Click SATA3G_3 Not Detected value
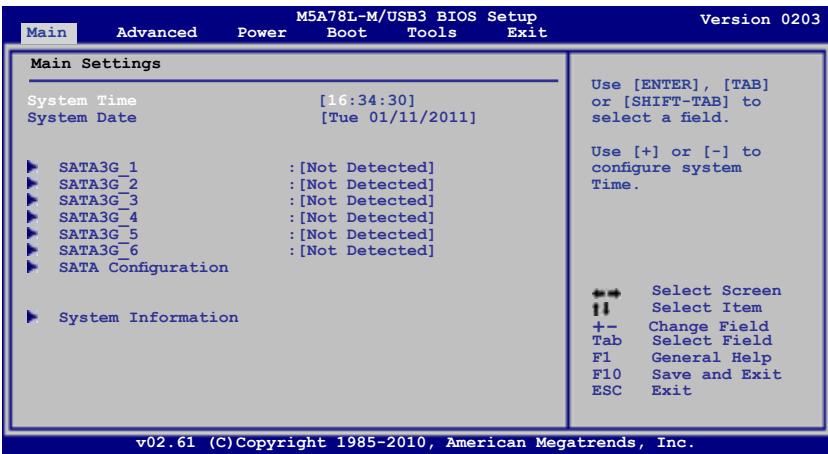Screen dimensions: 828x454 coord(367,201)
